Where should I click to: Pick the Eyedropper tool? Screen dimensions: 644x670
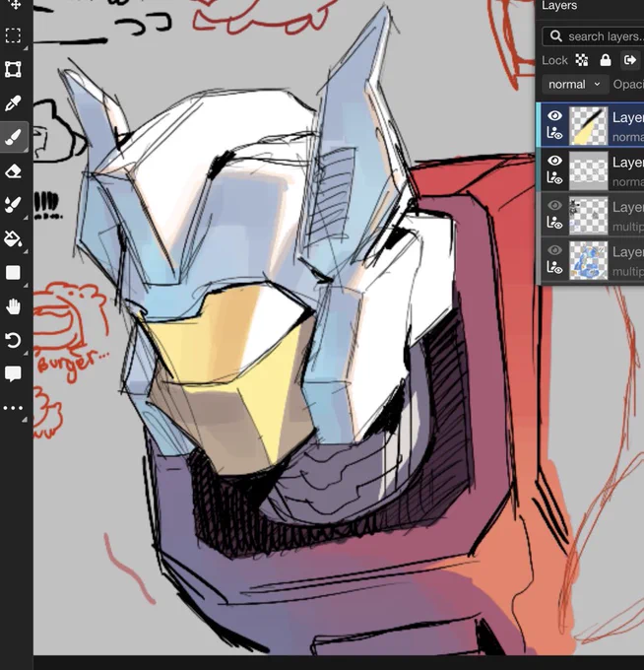pyautogui.click(x=13, y=103)
